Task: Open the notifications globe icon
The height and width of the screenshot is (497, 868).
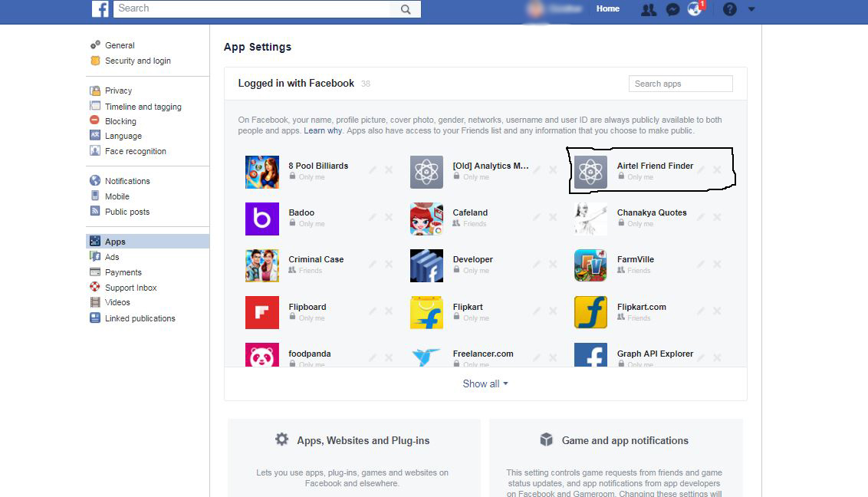Action: tap(695, 9)
